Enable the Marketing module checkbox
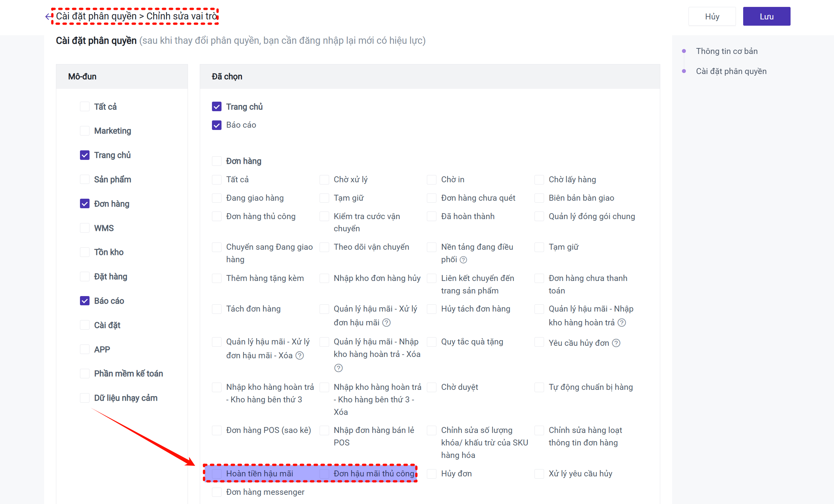Screen dimensions: 834x504 (x=85, y=131)
